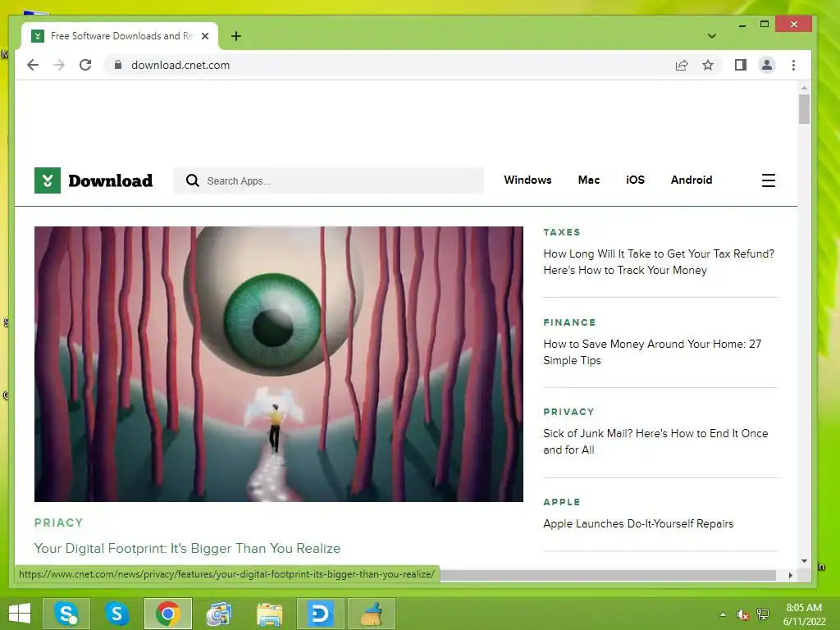Open the mail envelope taskbar app
The height and width of the screenshot is (630, 840).
tap(218, 614)
